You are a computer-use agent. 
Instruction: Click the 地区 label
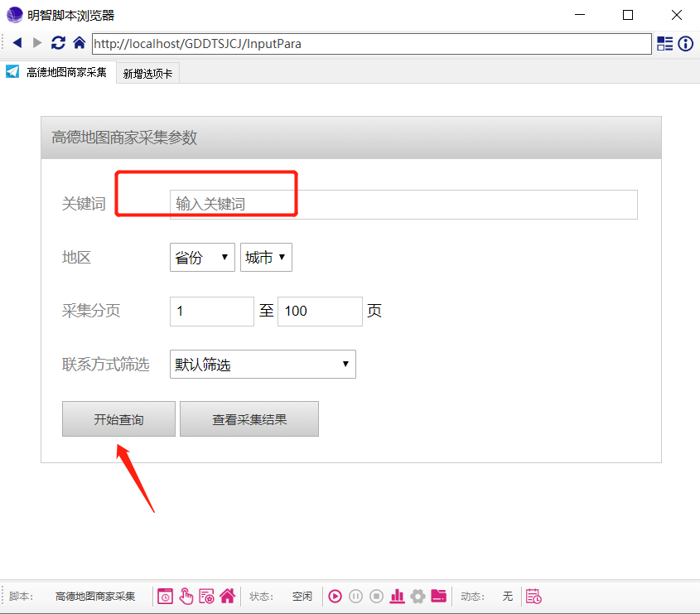click(x=76, y=258)
